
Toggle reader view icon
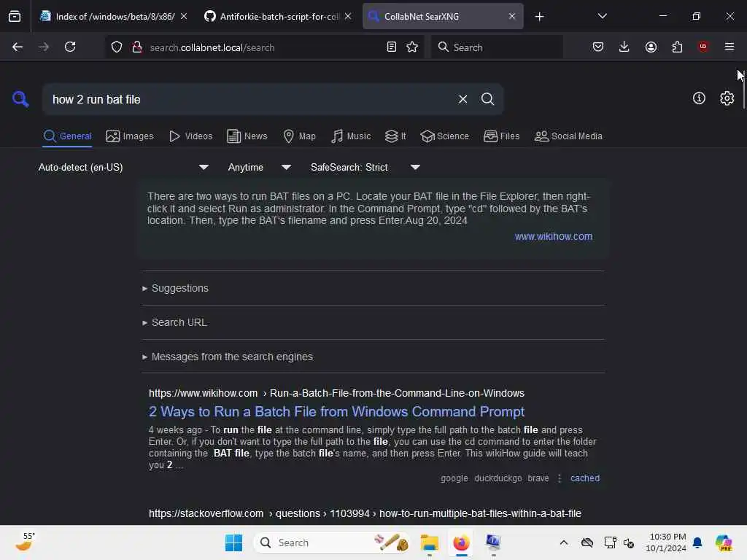click(x=392, y=47)
